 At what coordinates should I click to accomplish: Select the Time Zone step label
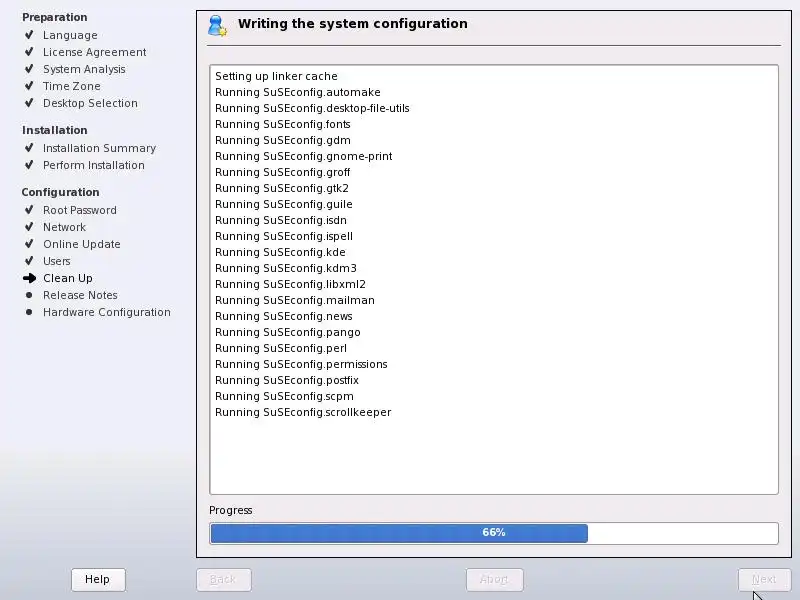[x=71, y=86]
